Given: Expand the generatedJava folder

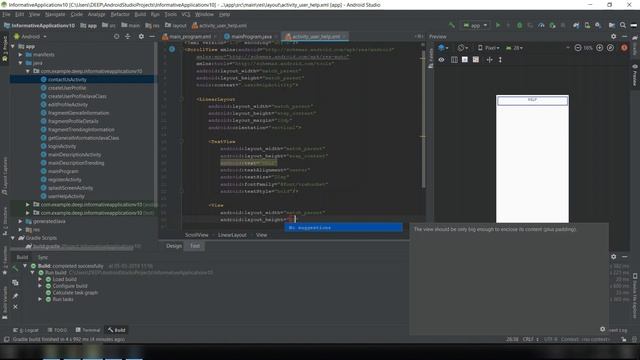Looking at the screenshot, I should click(x=20, y=221).
